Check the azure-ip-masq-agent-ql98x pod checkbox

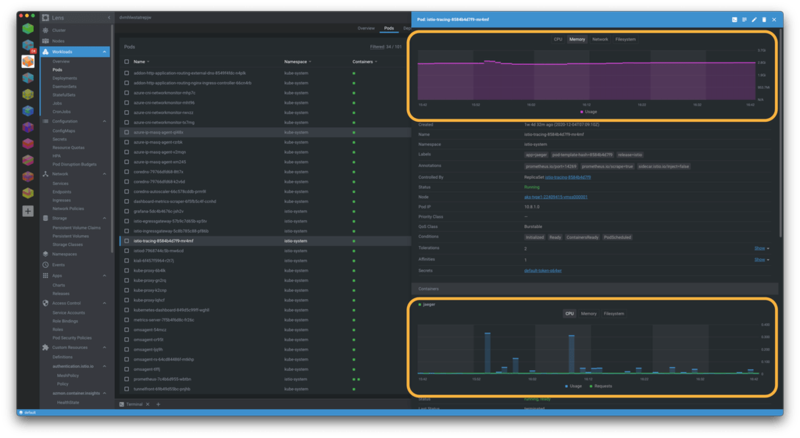click(x=127, y=132)
